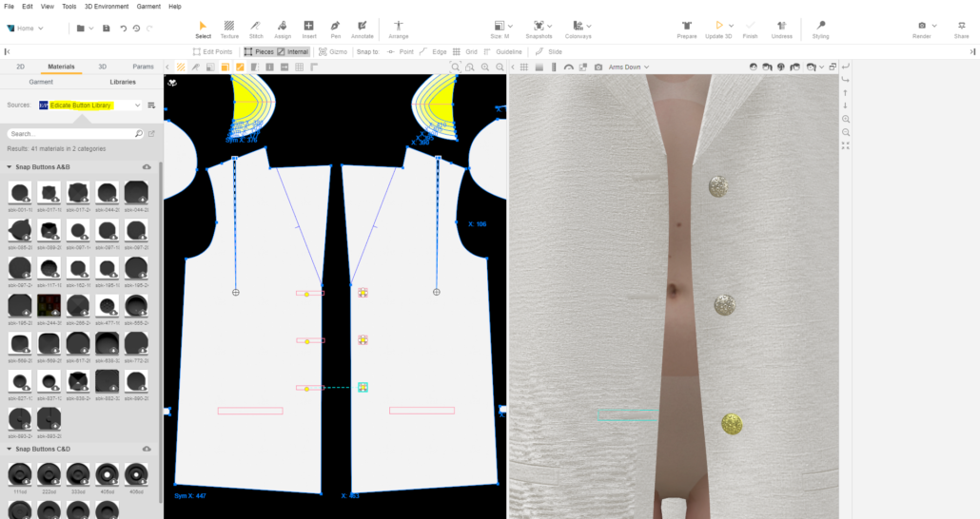Toggle Pieces selection mode
This screenshot has width=980, height=519.
pyautogui.click(x=259, y=51)
